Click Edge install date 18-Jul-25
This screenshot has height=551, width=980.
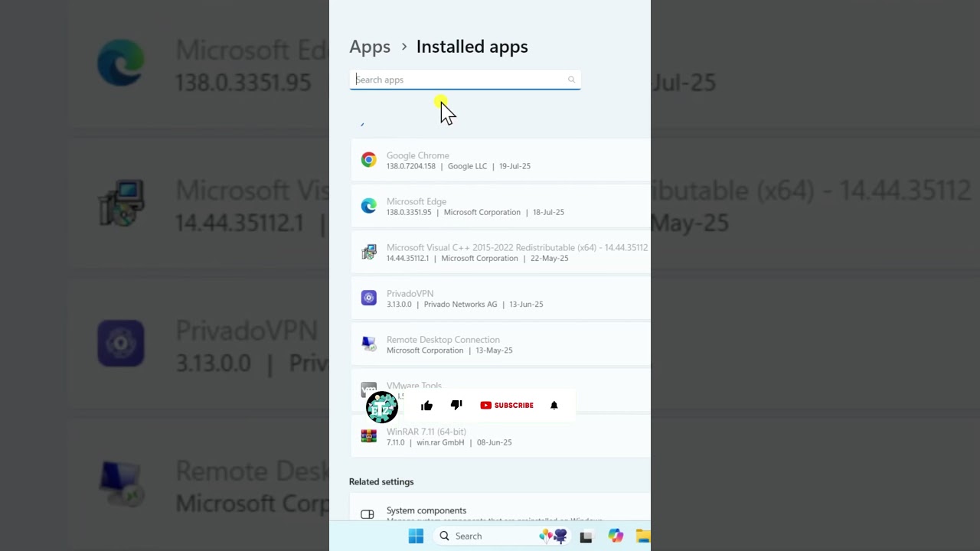(548, 212)
